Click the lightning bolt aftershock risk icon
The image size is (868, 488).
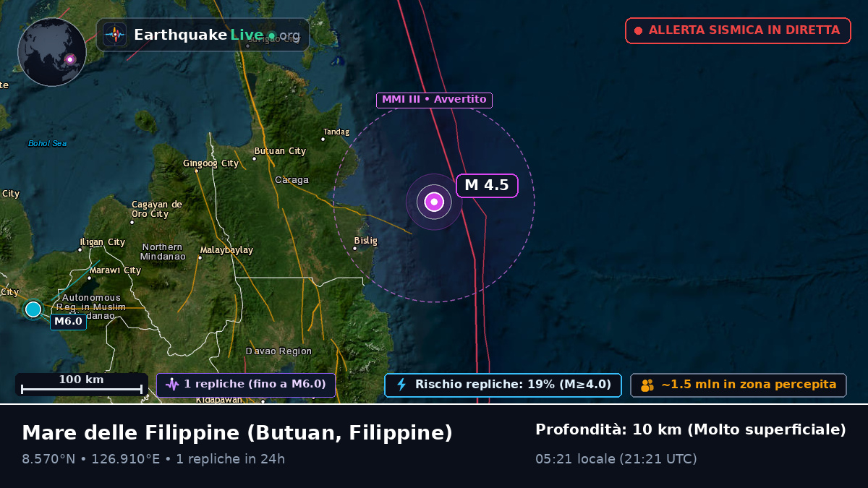pos(401,385)
